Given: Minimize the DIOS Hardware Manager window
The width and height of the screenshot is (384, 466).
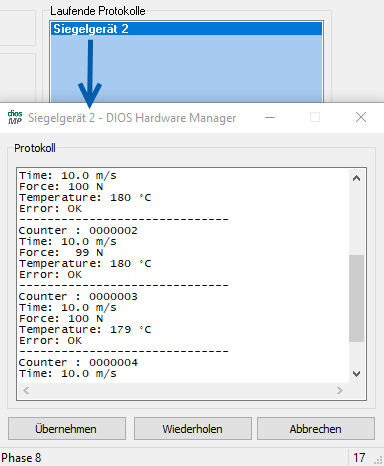Looking at the screenshot, I should (270, 117).
